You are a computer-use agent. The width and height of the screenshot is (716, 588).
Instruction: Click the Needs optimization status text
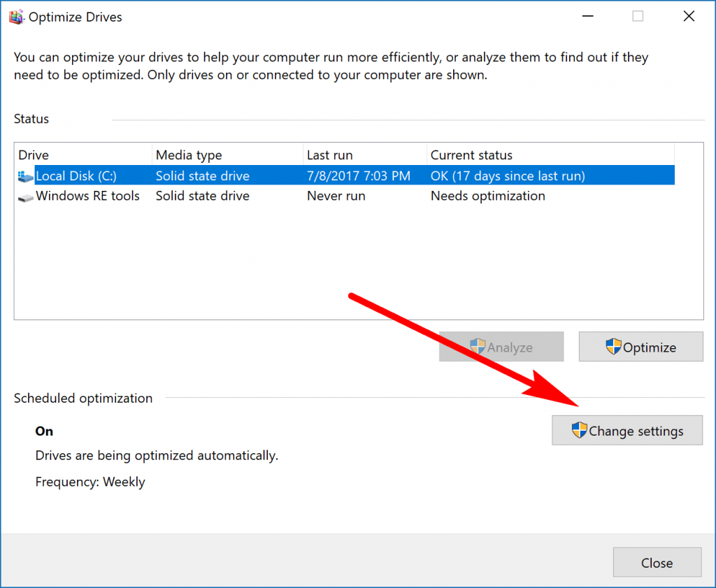(x=487, y=196)
